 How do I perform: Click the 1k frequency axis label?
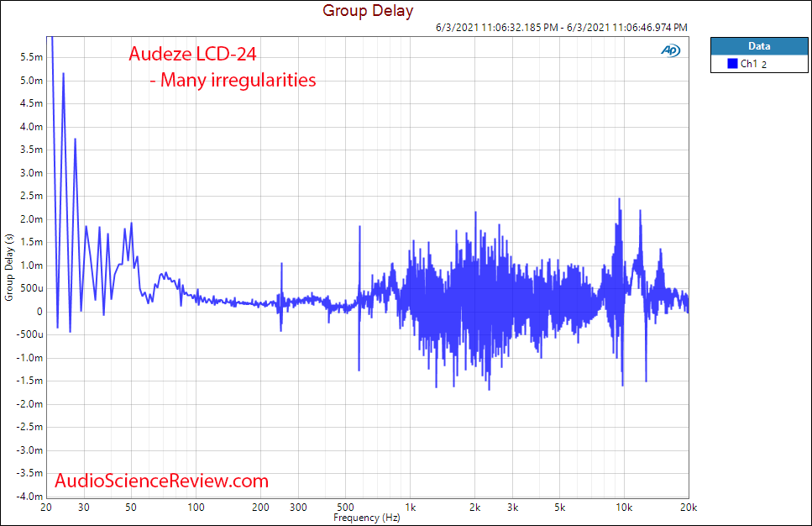coord(410,508)
